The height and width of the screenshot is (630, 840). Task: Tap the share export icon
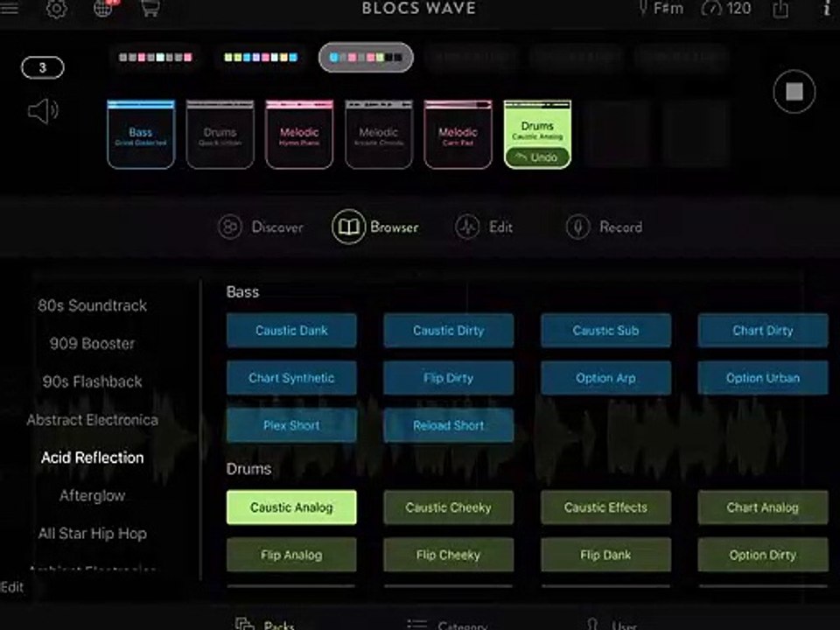[780, 8]
